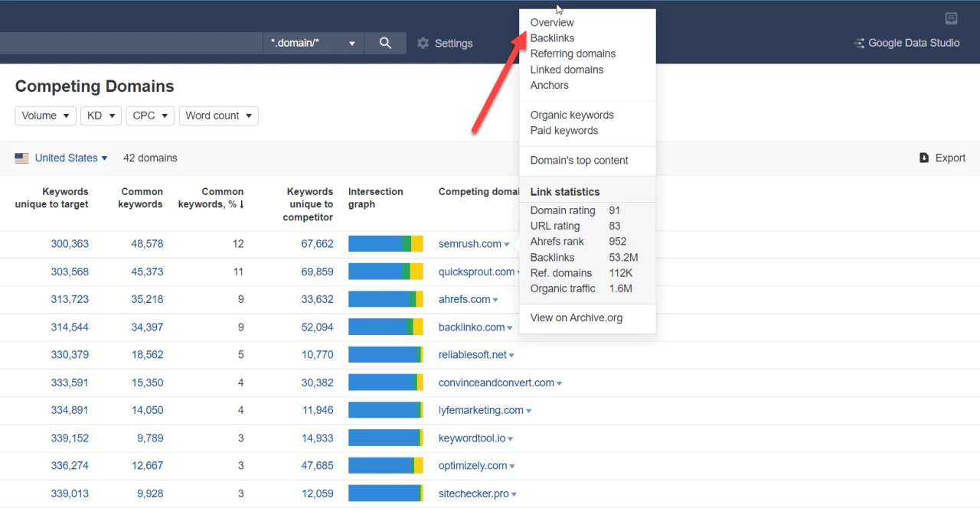Choose Referring domains in the menu
The width and height of the screenshot is (980, 508).
pos(573,54)
